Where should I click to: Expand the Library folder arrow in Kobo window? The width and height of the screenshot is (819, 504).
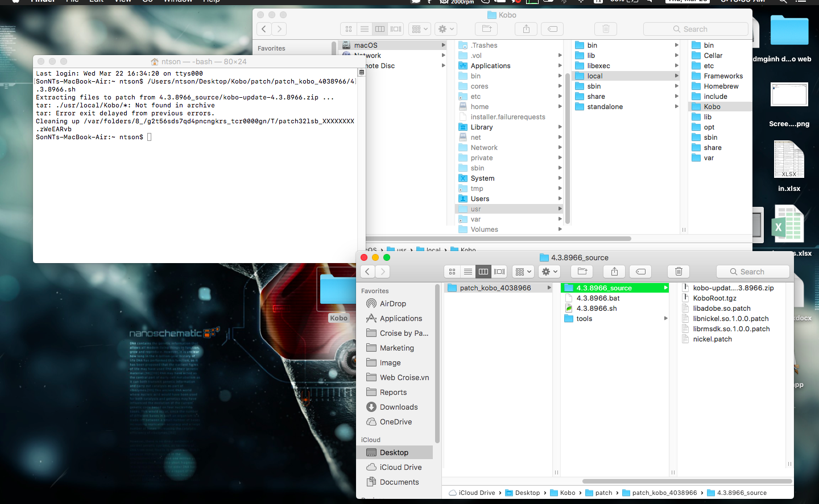[x=560, y=127]
